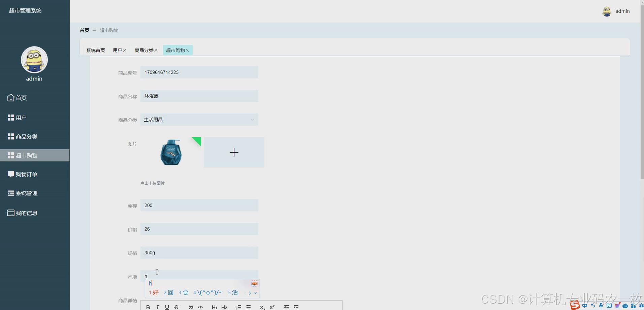This screenshot has width=644, height=310.
Task: Insert a blockquote in the editor
Action: tap(191, 307)
